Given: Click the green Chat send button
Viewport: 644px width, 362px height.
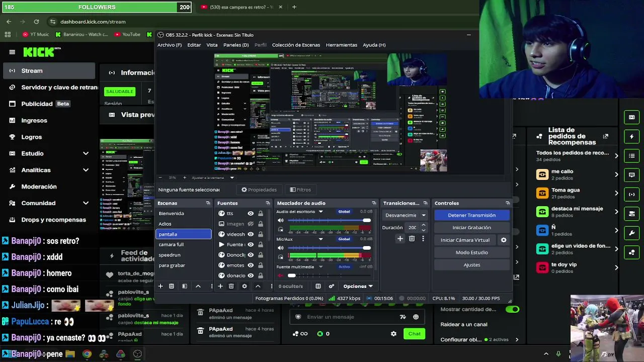Looking at the screenshot, I should point(414,333).
